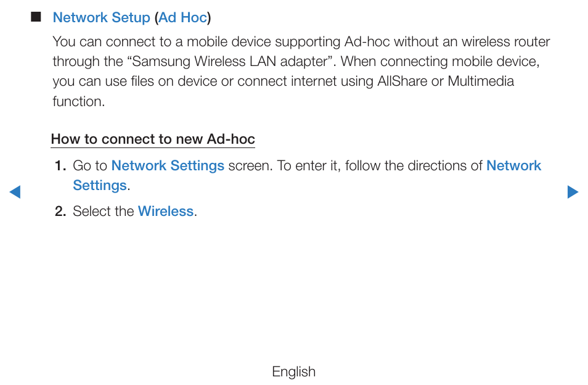
Task: Click the black square bullet before Network Setup
Action: click(36, 17)
